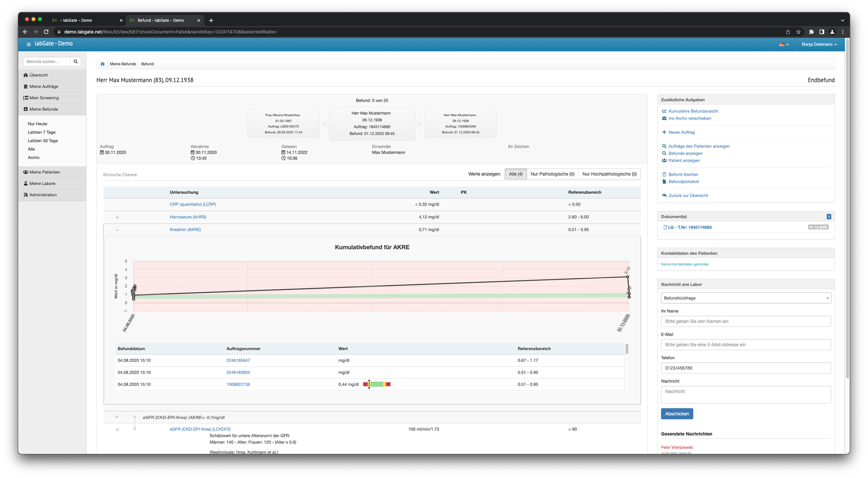868x478 pixels.
Task: Collapse the Kreatinin (AKRE) row
Action: click(x=118, y=230)
